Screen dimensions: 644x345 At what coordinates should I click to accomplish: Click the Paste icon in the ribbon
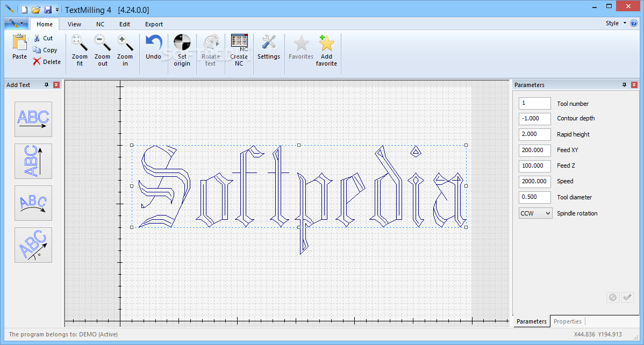tap(19, 42)
